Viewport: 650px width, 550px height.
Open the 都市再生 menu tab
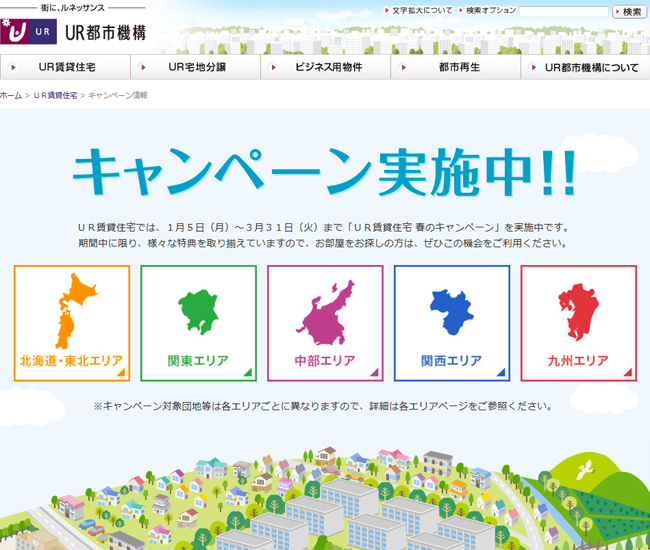[456, 67]
